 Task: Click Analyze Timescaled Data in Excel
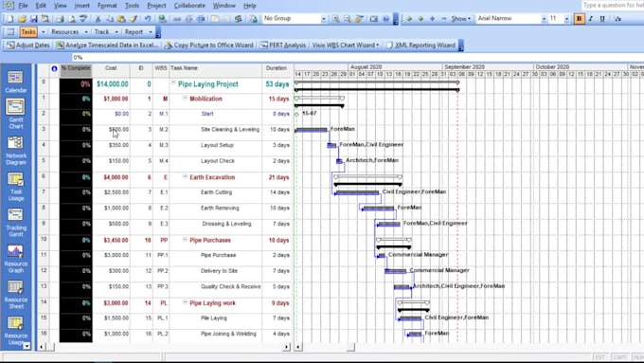(x=107, y=45)
